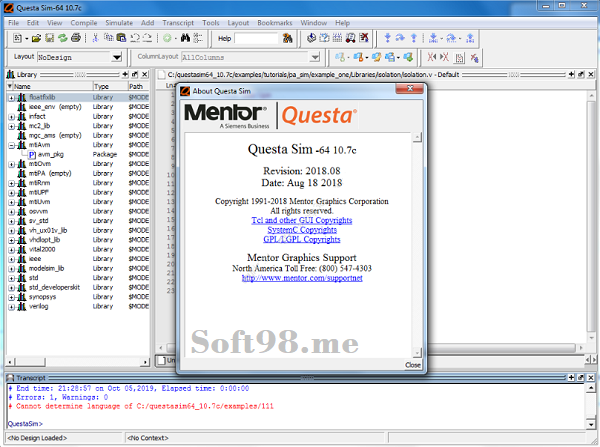The width and height of the screenshot is (600, 447).
Task: Open the Bookmarks menu
Action: click(x=275, y=23)
